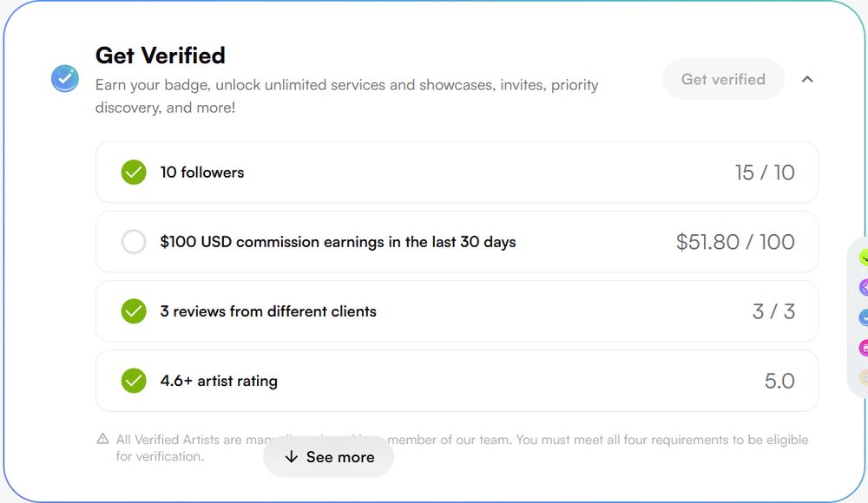This screenshot has height=503, width=868.
Task: Click the Get Verified heading
Action: [x=161, y=56]
